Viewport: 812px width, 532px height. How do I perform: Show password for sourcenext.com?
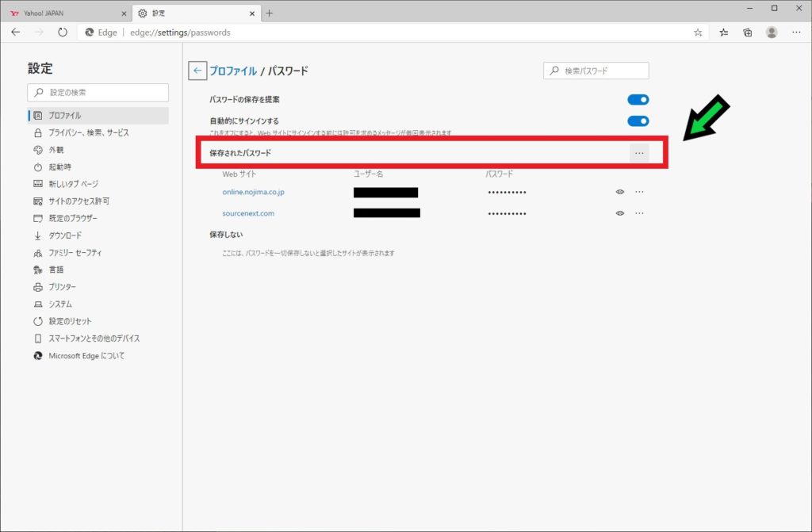620,213
